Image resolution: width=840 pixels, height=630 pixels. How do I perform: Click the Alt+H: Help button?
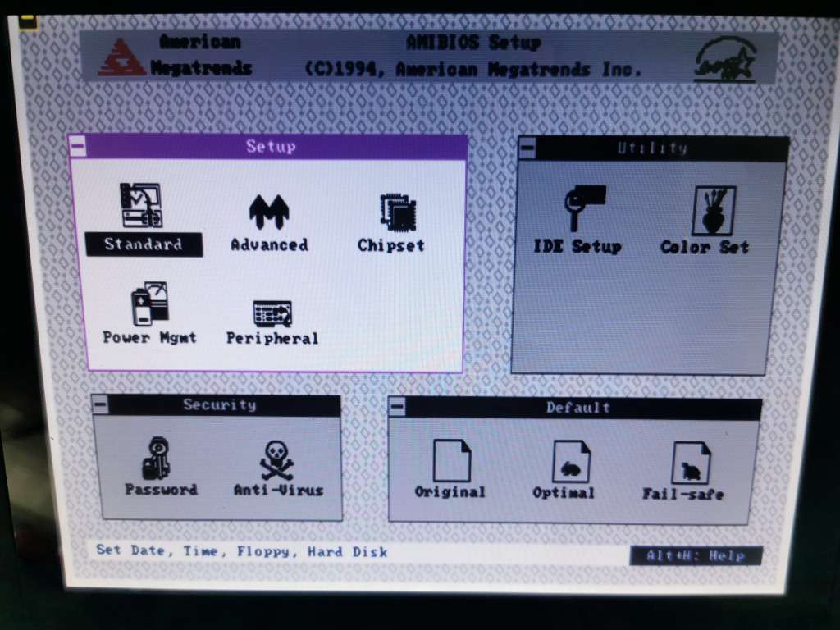[x=695, y=555]
